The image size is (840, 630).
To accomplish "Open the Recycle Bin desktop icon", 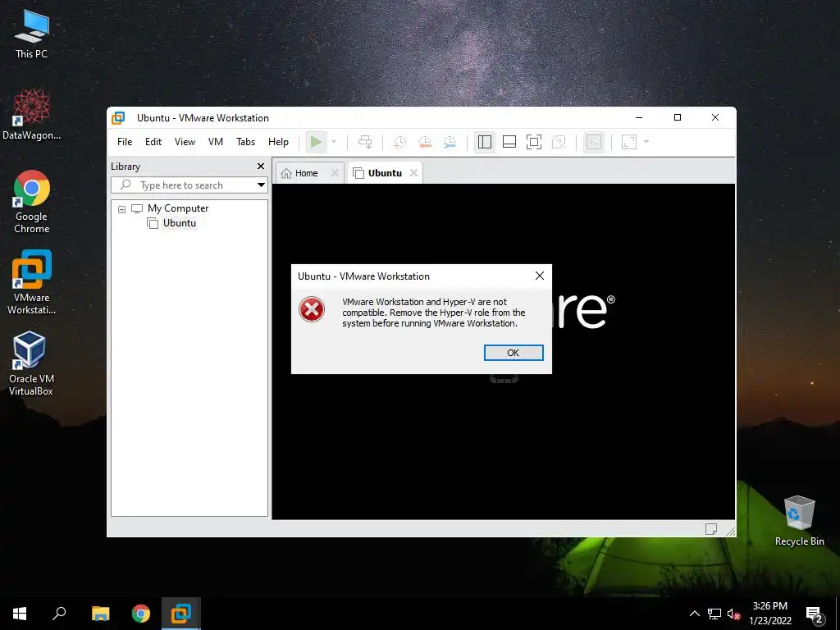I will point(799,521).
